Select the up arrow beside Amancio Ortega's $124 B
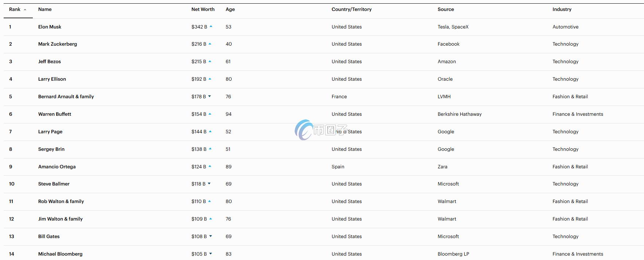The image size is (644, 260). (210, 167)
